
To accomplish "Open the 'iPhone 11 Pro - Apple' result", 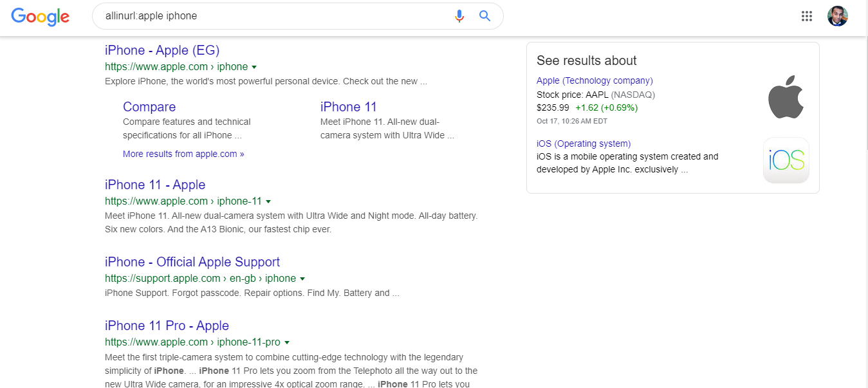I will tap(167, 326).
